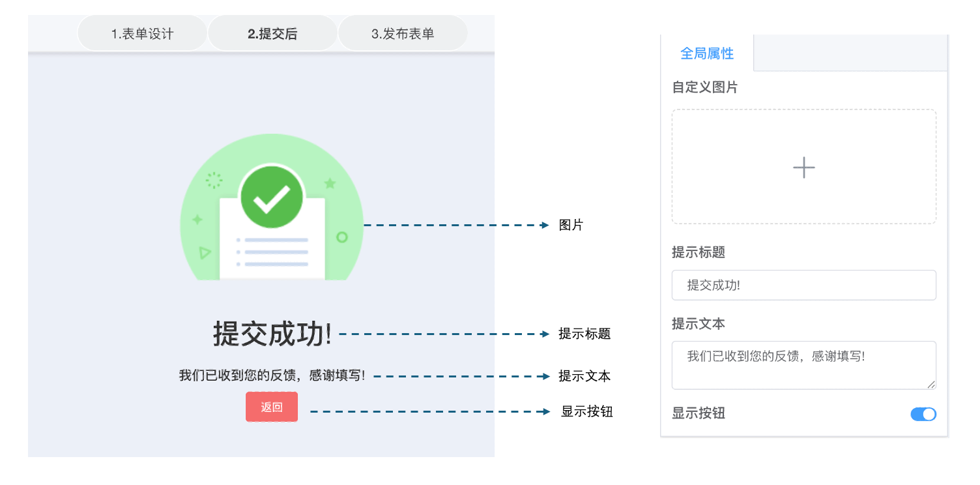Click the 我们已收到您的反馈 text in the preview
This screenshot has height=485, width=980.
pyautogui.click(x=272, y=375)
